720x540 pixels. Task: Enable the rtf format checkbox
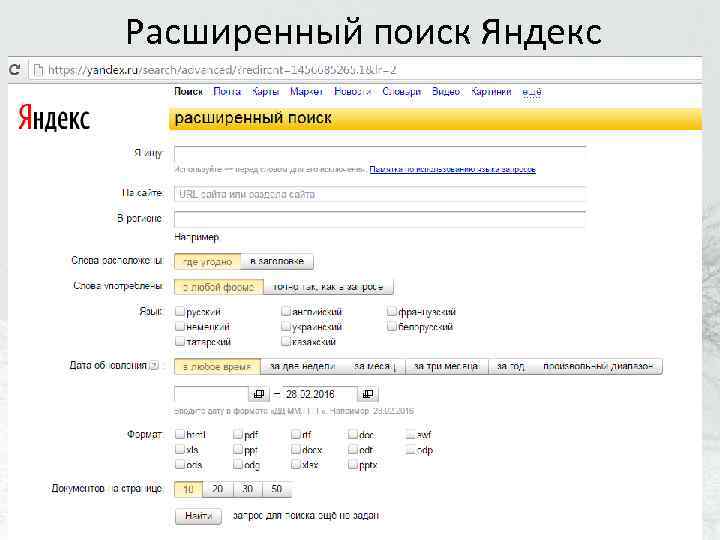pos(296,434)
